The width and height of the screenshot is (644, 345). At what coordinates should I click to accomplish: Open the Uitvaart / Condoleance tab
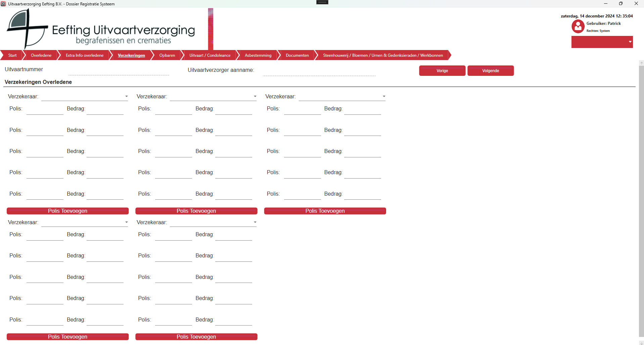click(x=210, y=55)
